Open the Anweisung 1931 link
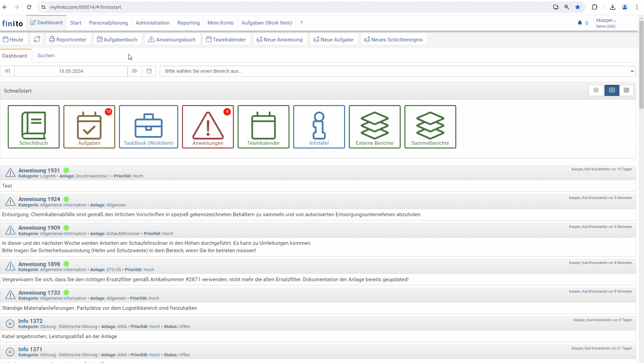This screenshot has width=644, height=363. coord(39,170)
